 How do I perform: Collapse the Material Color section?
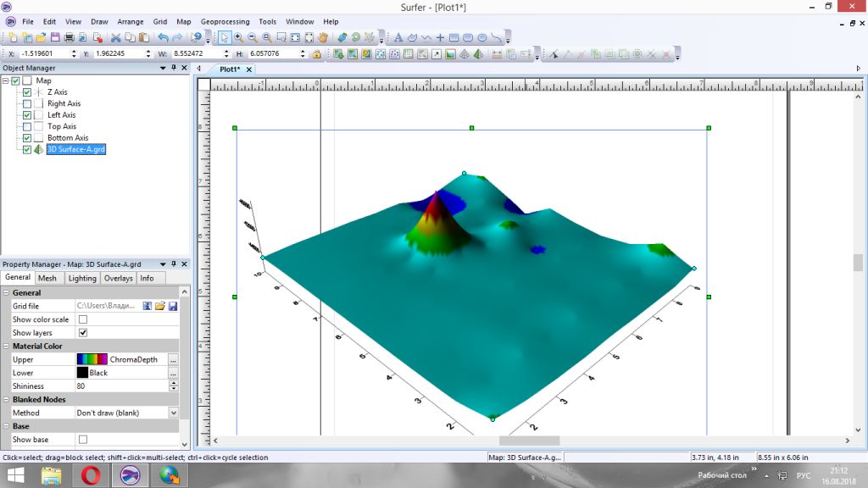pyautogui.click(x=7, y=347)
